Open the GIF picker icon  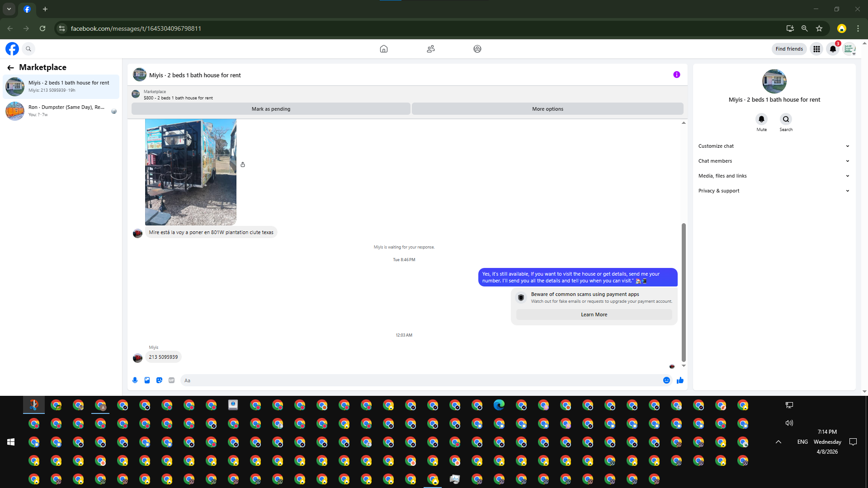[x=171, y=380]
